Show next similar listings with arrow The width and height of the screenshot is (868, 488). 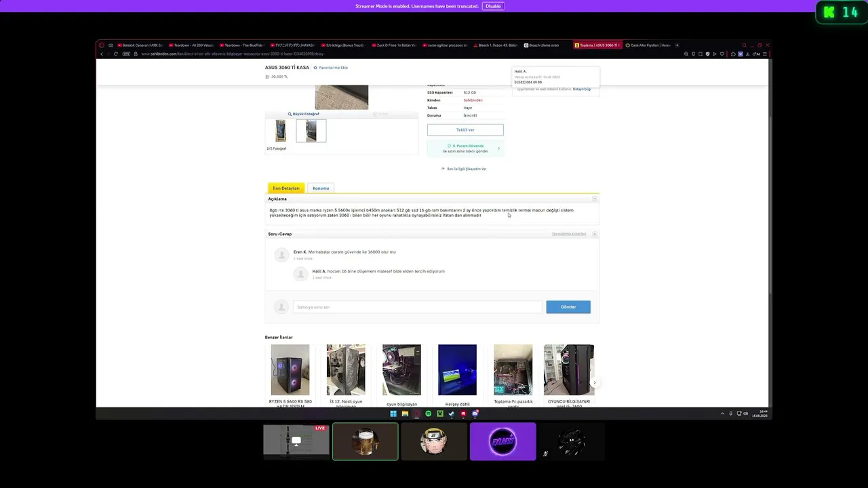pos(595,383)
